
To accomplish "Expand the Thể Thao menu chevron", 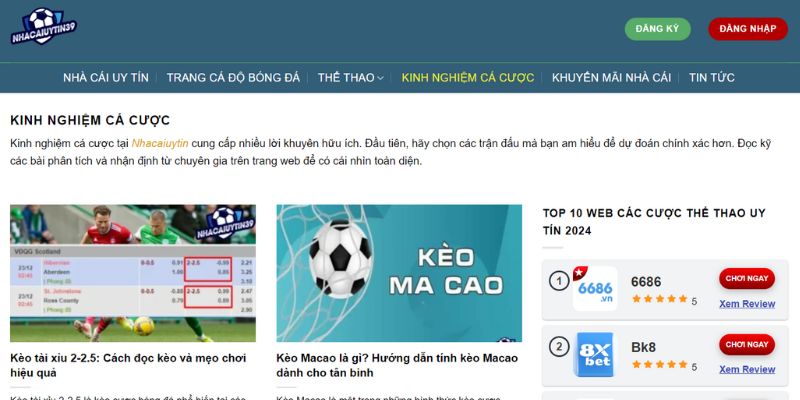I will [x=380, y=78].
